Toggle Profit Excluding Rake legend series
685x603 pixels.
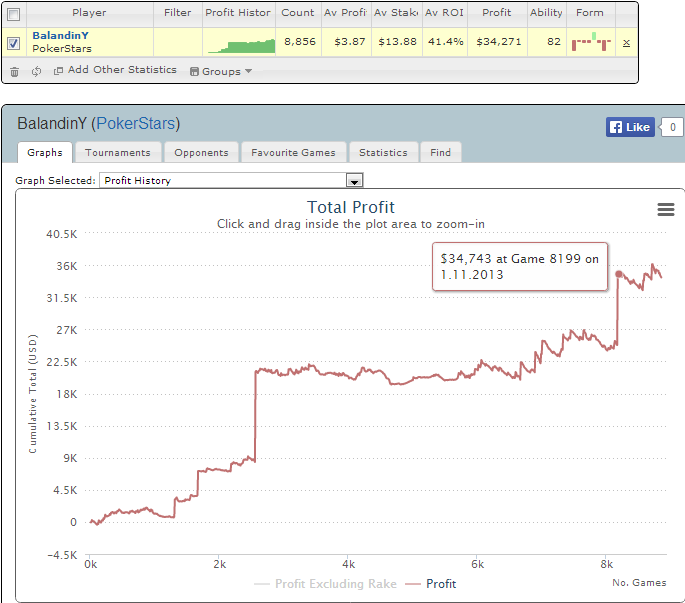(x=325, y=584)
